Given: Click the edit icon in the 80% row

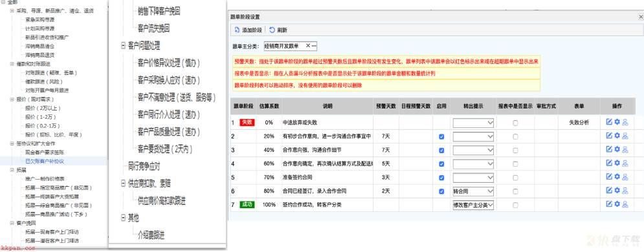Looking at the screenshot, I should [609, 191].
